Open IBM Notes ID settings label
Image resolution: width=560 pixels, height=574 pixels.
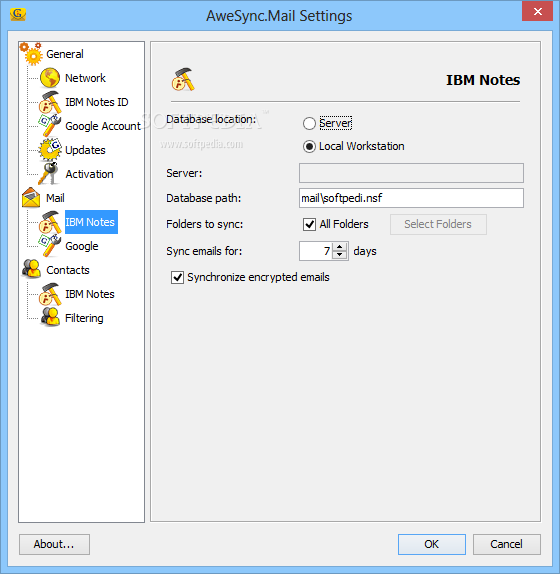click(x=97, y=102)
